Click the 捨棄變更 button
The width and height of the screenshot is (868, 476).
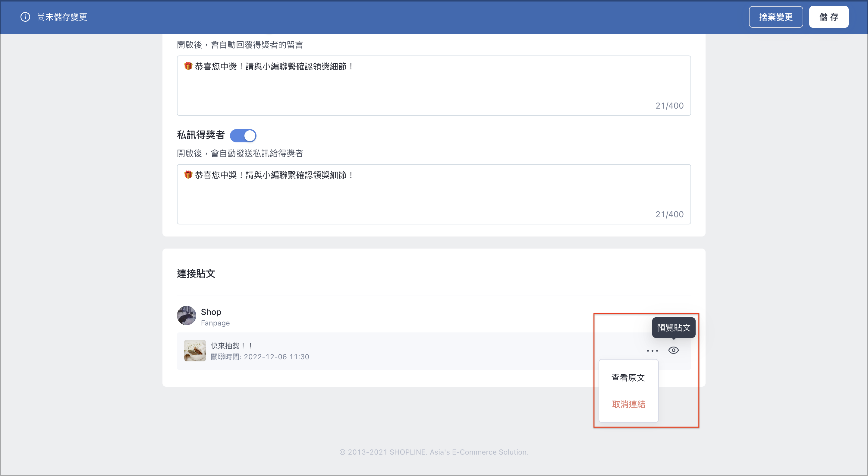776,17
